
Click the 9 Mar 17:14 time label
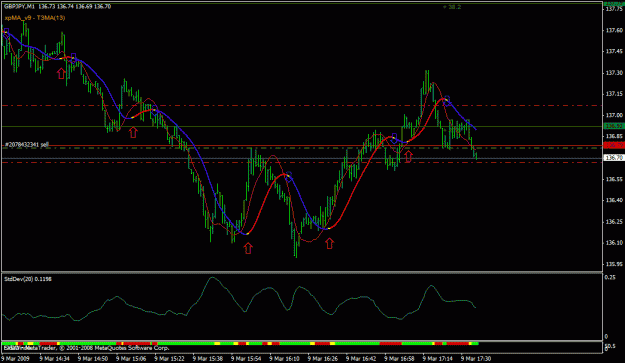[437, 358]
